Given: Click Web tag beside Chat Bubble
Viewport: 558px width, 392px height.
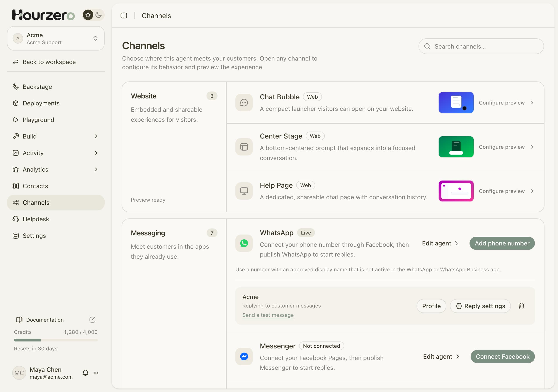Looking at the screenshot, I should tap(312, 97).
